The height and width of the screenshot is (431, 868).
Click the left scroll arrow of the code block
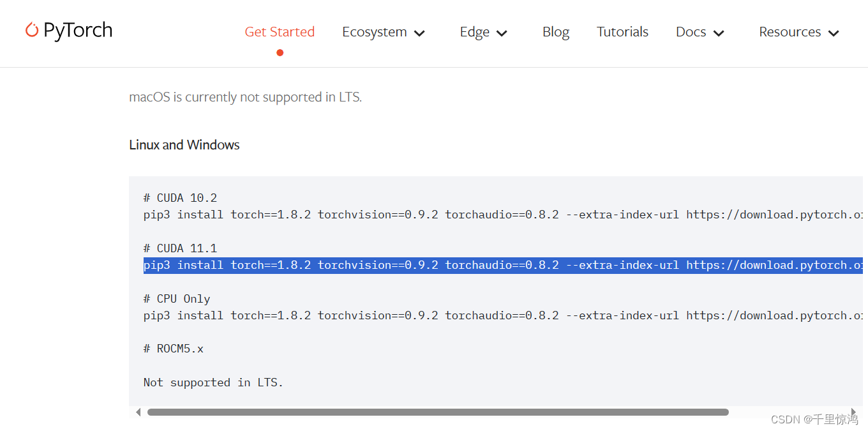pos(138,412)
